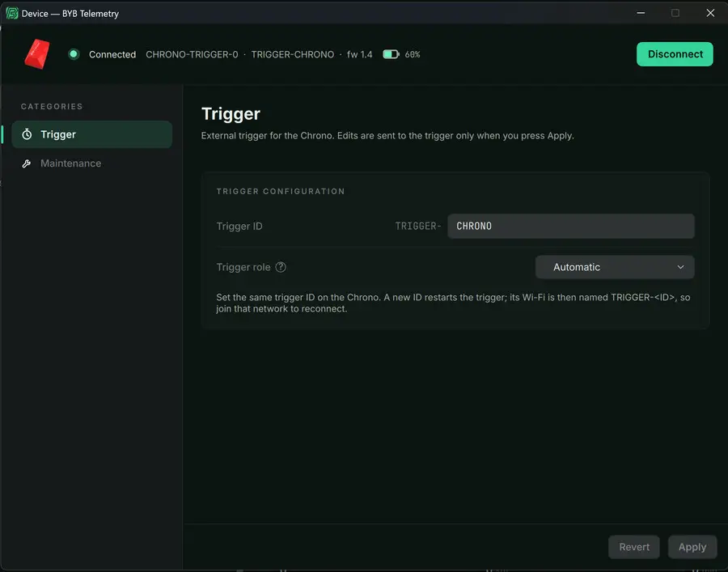The width and height of the screenshot is (728, 572).
Task: Click the red device image in header
Action: [x=37, y=54]
